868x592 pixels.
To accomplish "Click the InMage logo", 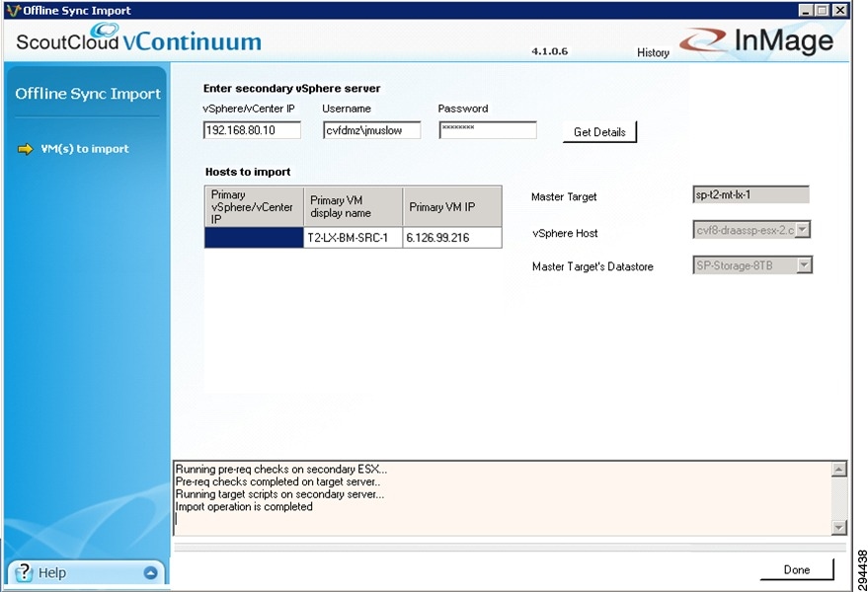I will (756, 40).
